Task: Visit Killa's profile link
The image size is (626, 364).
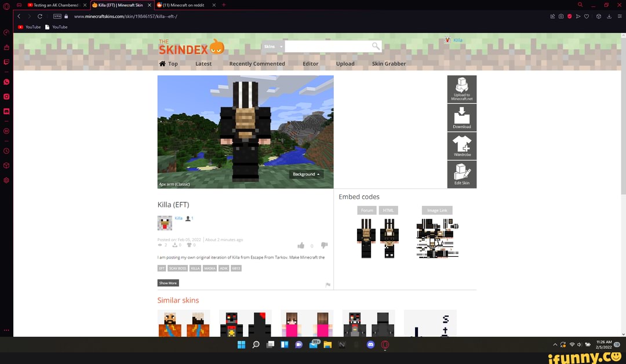Action: 178,219
